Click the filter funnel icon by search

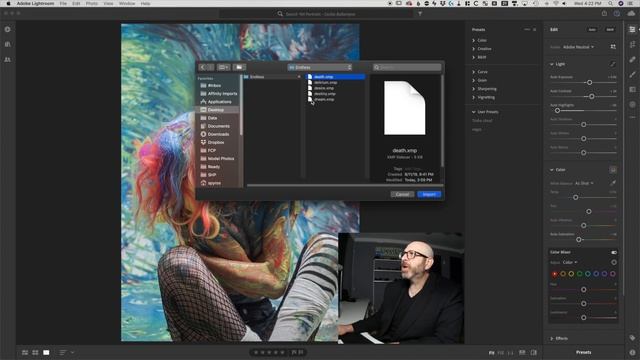420,14
